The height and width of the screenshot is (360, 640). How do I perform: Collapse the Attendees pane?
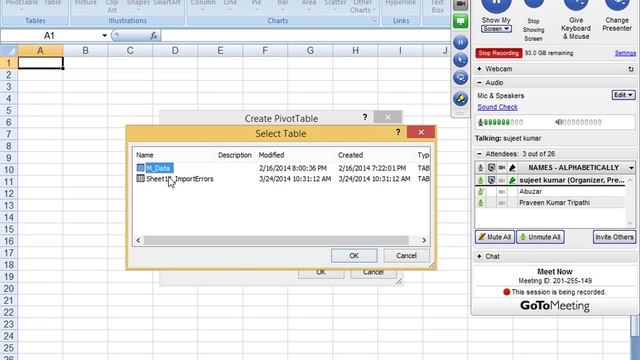click(479, 153)
